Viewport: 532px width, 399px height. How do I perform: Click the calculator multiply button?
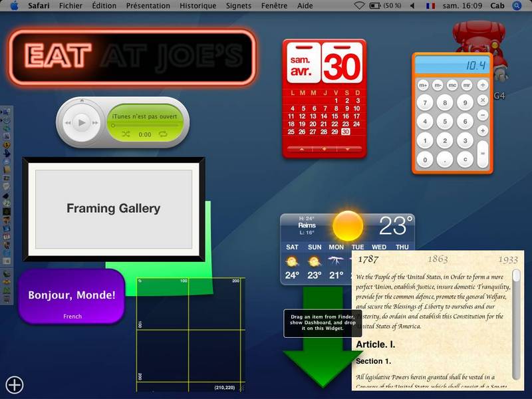483,100
